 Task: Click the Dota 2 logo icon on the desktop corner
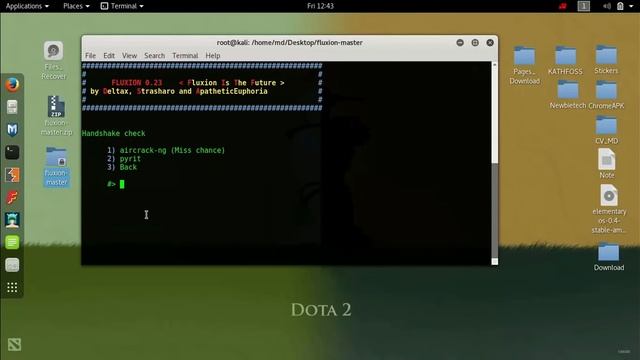(x=14, y=345)
